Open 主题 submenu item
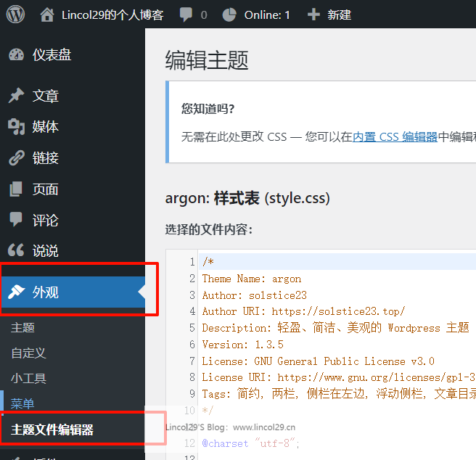 tap(23, 328)
